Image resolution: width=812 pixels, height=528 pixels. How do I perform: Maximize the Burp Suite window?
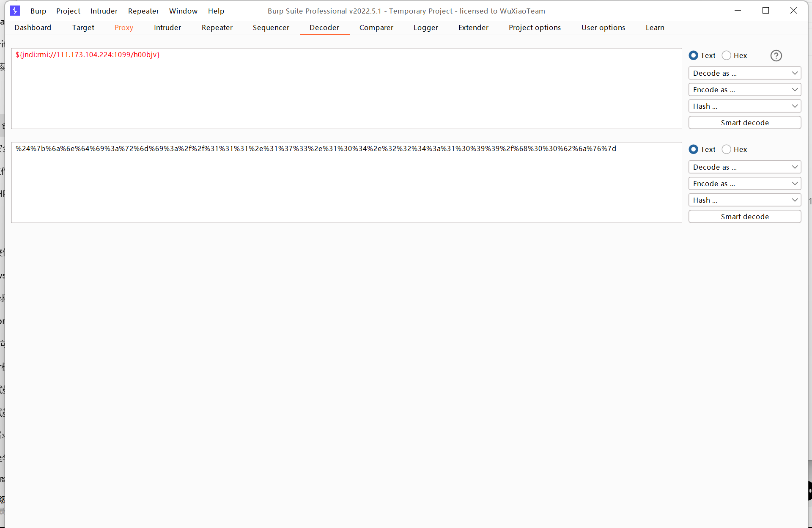coord(765,11)
